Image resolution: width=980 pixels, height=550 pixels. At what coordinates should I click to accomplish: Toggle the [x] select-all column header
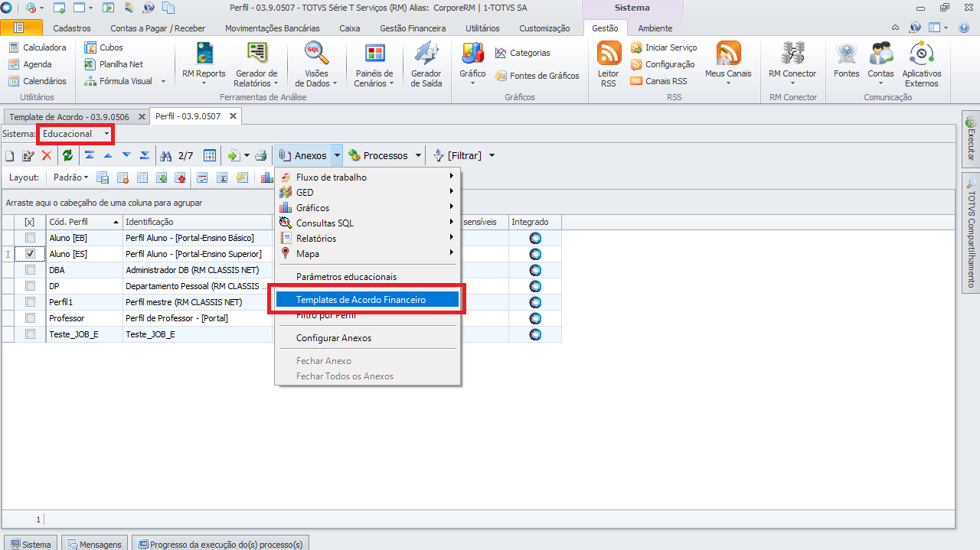coord(30,222)
